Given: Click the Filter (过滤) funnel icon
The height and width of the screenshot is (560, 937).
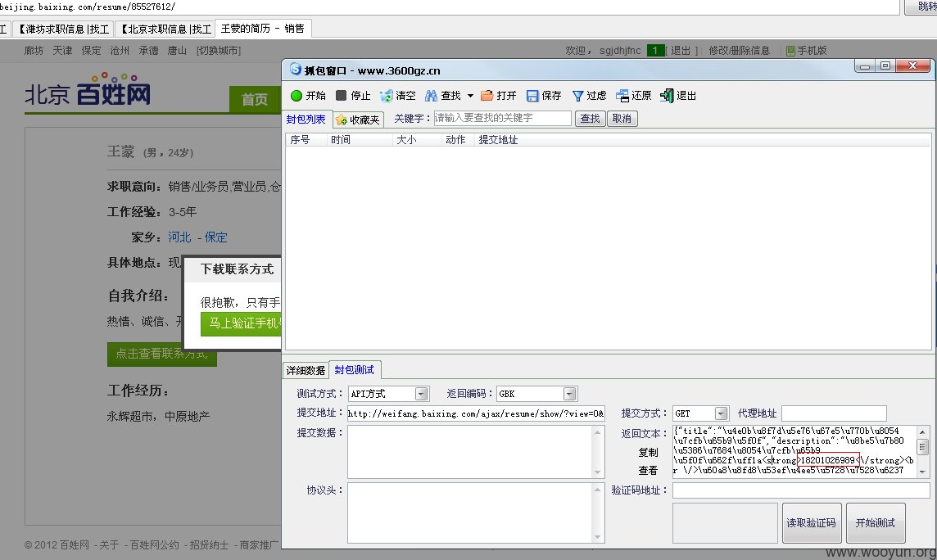Looking at the screenshot, I should click(578, 96).
